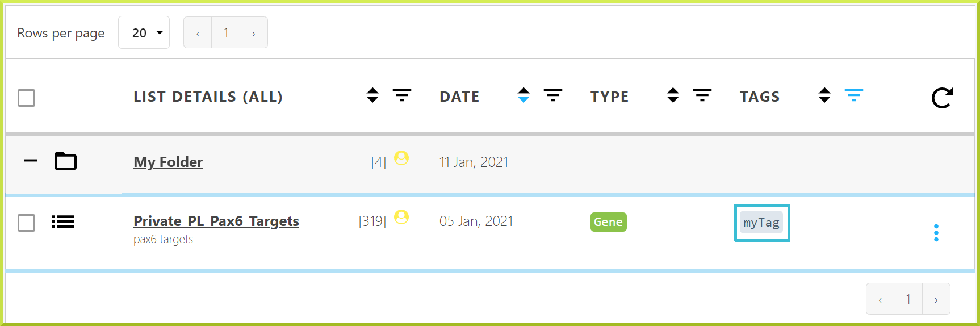The width and height of the screenshot is (980, 326).
Task: Click the myTag tag label
Action: [761, 223]
